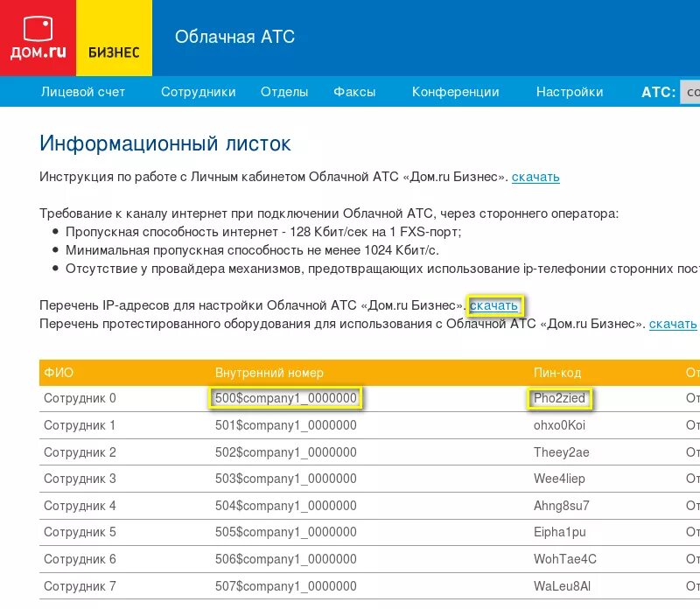Select the Сотрудник 6 name cell
The width and height of the screenshot is (700, 609).
click(80, 559)
